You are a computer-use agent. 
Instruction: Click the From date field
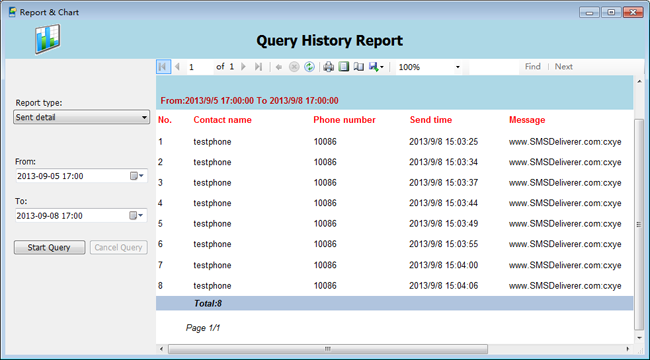pos(81,176)
